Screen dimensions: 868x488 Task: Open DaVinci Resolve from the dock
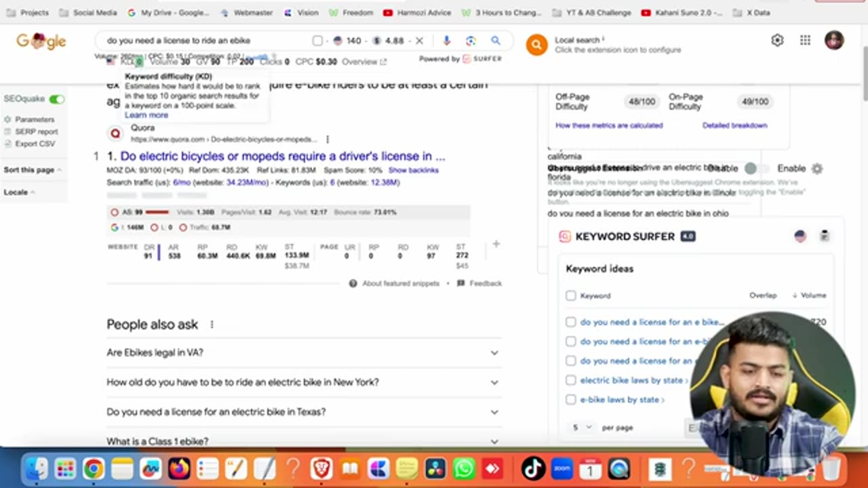(x=435, y=468)
